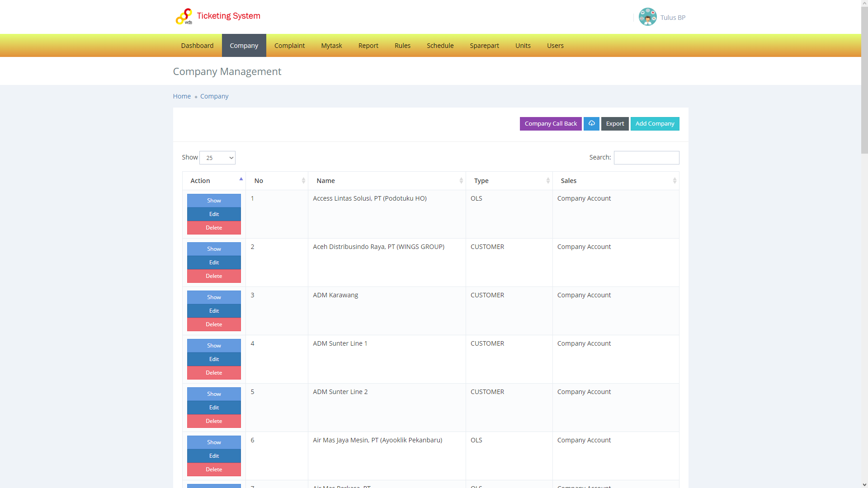Show ADM Sunter Line 1 details
This screenshot has width=868, height=488.
coord(214,346)
